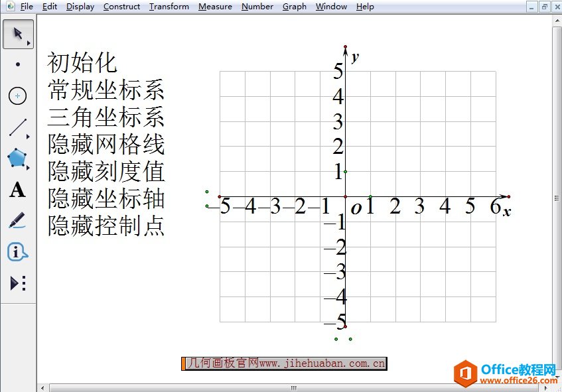Click the jihehuaban.com.cn website link
This screenshot has width=562, height=392.
(283, 363)
